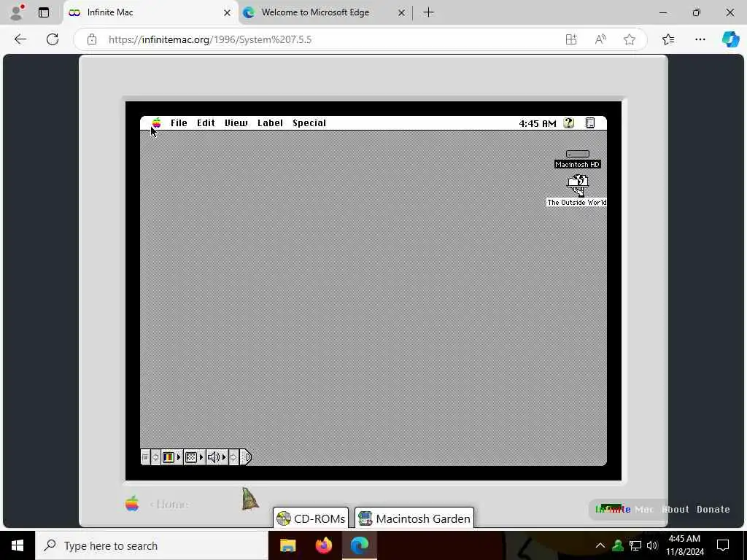
Task: Click The Outside World label text
Action: tap(576, 203)
